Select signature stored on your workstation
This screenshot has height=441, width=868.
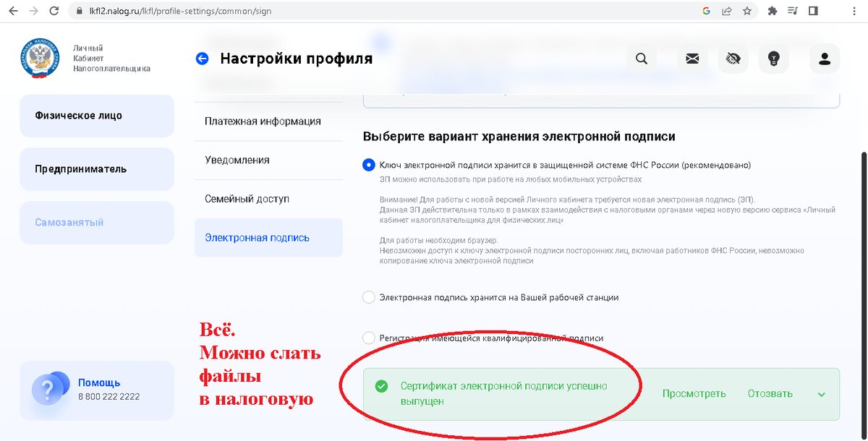coord(367,297)
